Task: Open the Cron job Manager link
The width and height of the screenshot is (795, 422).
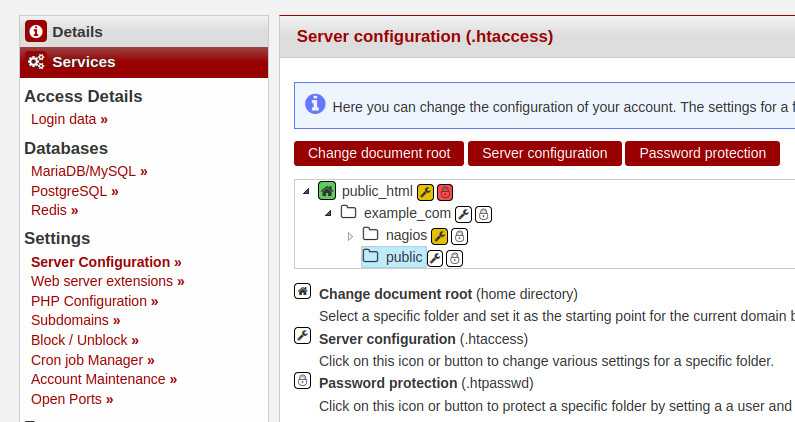Action: (92, 360)
